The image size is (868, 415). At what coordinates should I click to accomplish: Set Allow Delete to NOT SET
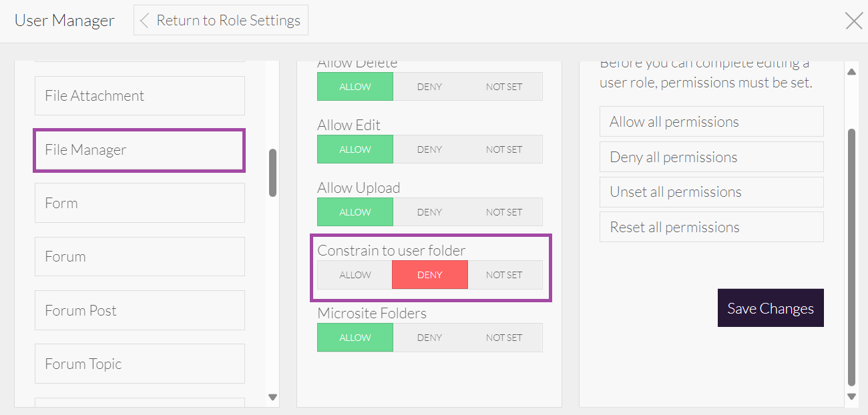tap(503, 86)
